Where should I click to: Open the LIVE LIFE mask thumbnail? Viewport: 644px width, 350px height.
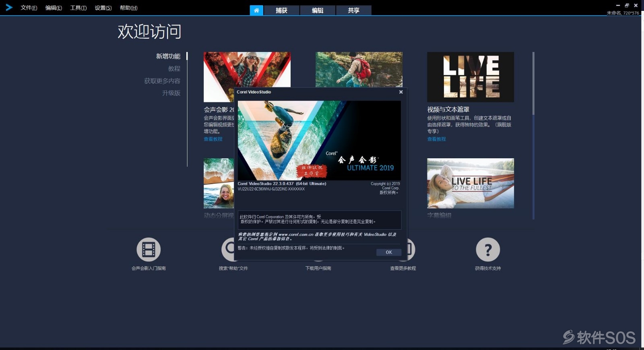tap(471, 77)
